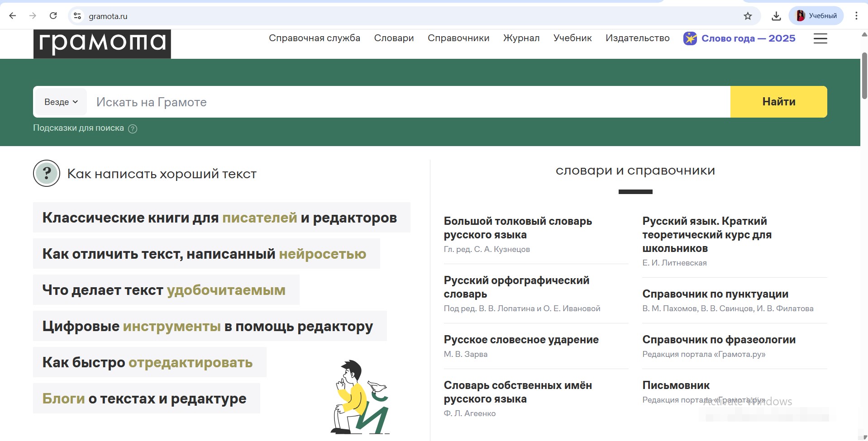Open the Словари menu item
This screenshot has width=868, height=441.
point(394,38)
